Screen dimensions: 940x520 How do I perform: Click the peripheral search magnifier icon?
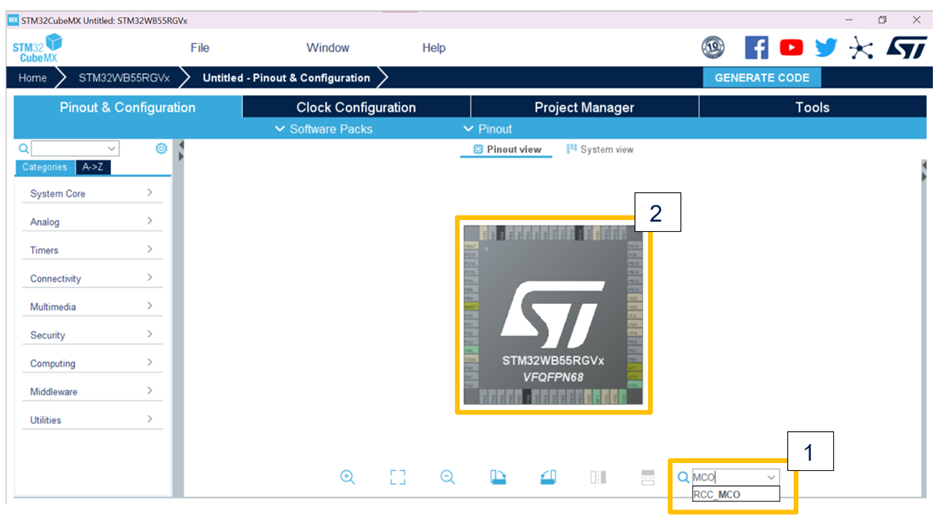23,148
